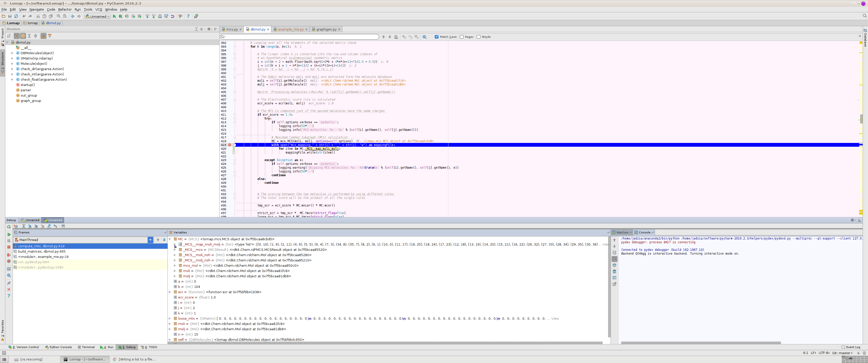Click View link for loose_mtx value

point(555,319)
